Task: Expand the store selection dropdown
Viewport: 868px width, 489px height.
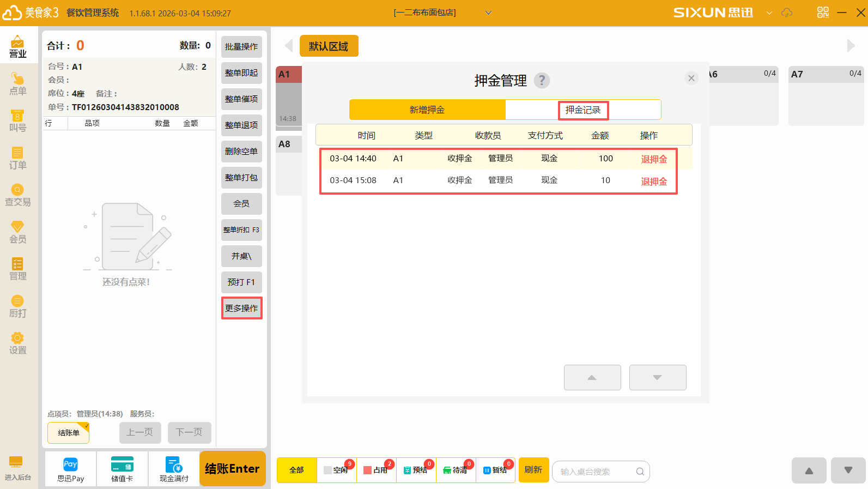Action: click(488, 13)
